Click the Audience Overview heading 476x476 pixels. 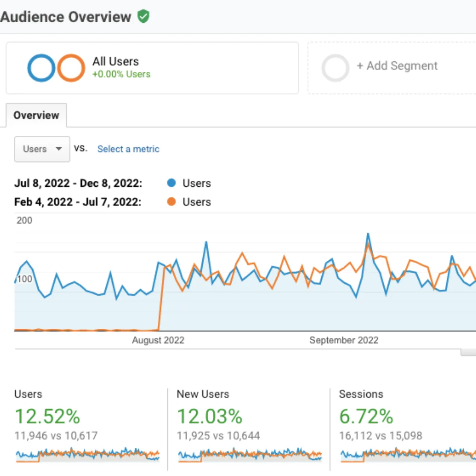click(65, 17)
